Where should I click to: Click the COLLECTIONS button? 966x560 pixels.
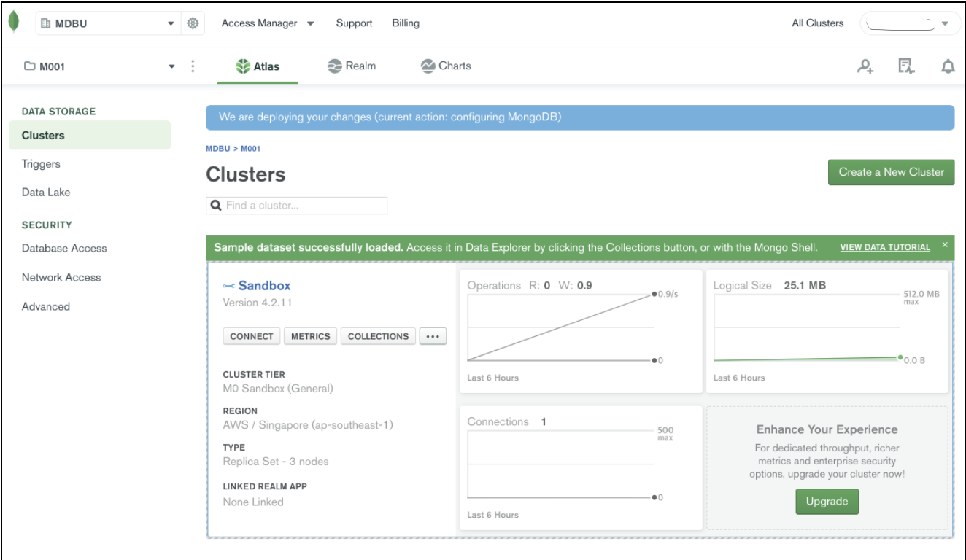coord(378,336)
